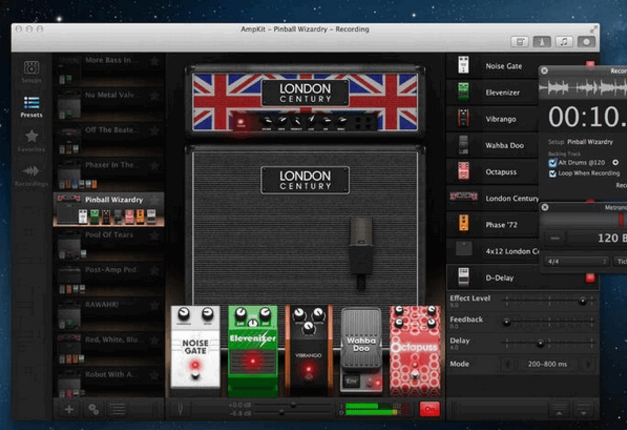Move gear up with the bottom up arrow
This screenshot has height=430, width=627.
coord(559,409)
